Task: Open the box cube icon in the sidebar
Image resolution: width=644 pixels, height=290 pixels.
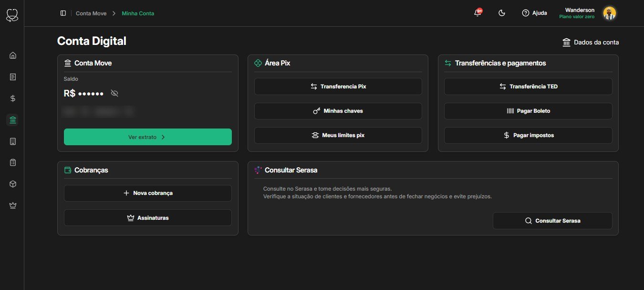Action: point(13,184)
